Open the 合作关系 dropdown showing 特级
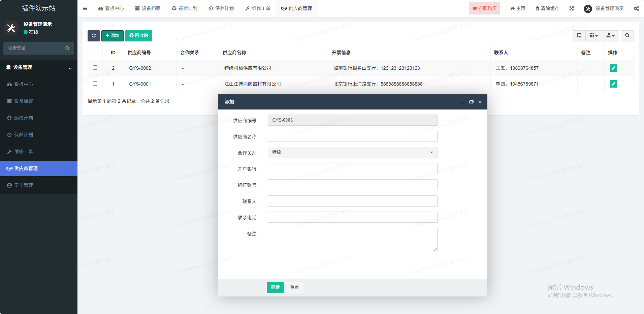The image size is (644, 314). coord(352,152)
